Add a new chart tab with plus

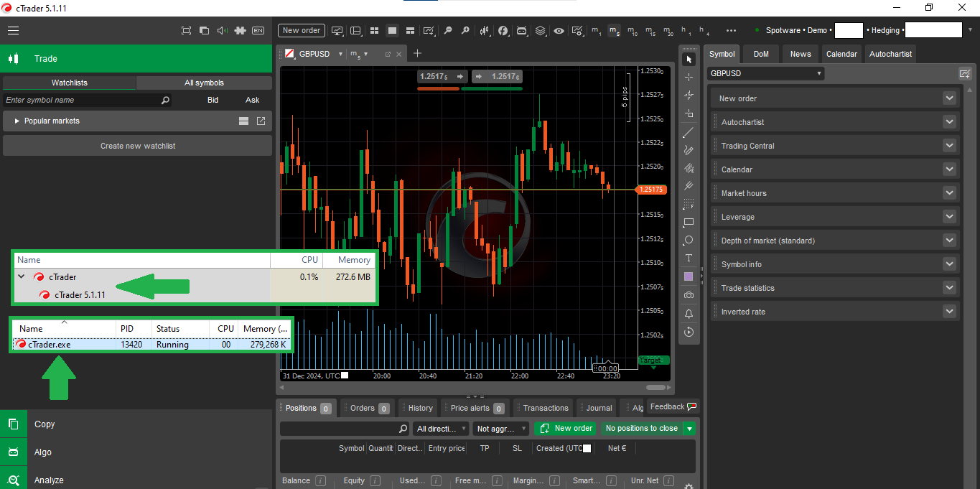pyautogui.click(x=418, y=53)
